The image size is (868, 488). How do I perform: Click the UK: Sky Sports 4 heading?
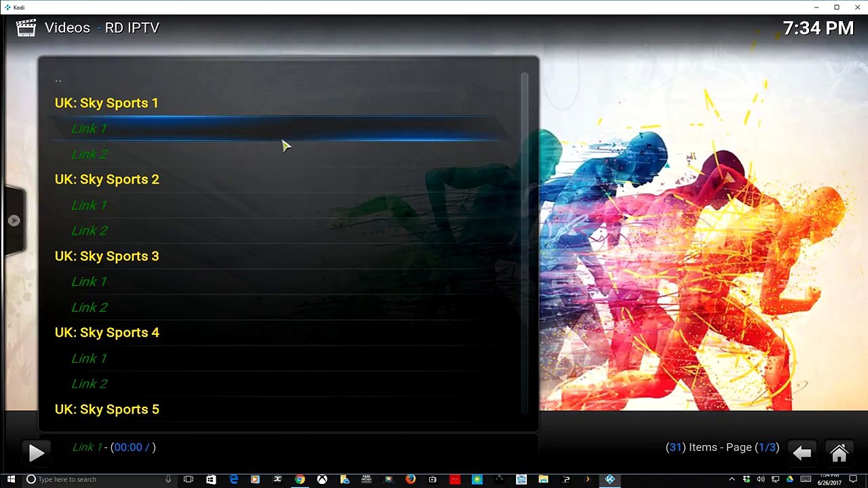(x=107, y=333)
